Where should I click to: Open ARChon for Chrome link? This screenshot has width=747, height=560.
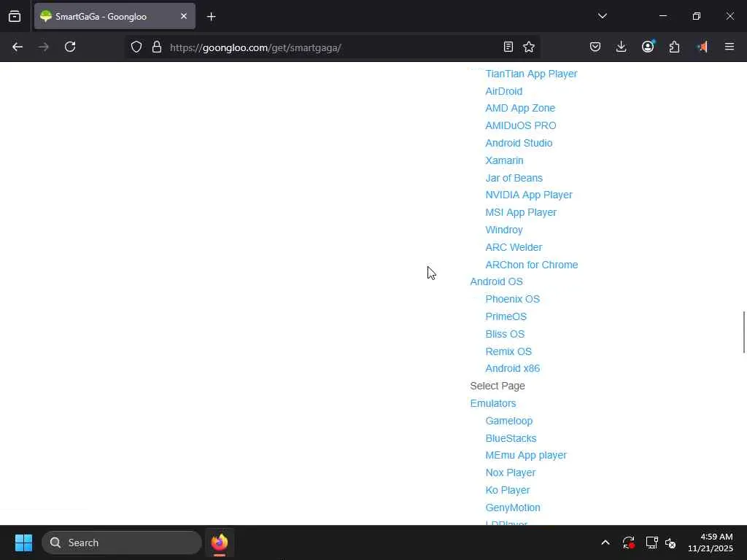(532, 265)
